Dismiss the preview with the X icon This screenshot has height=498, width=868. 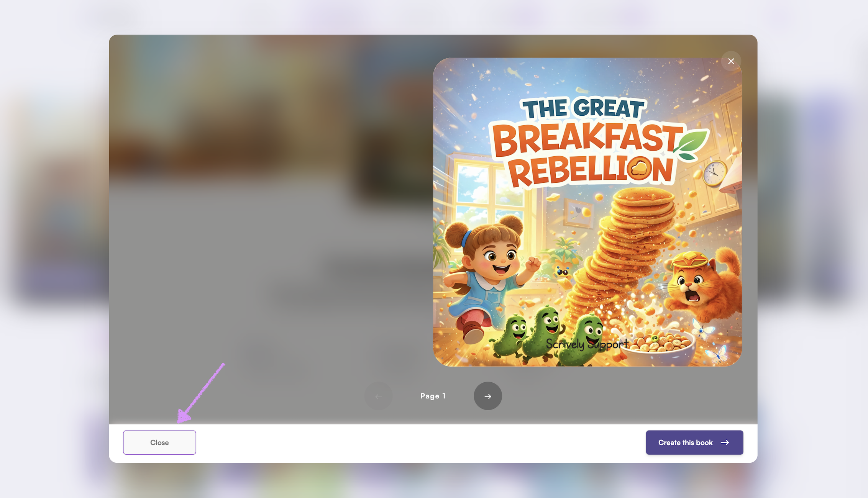point(731,61)
